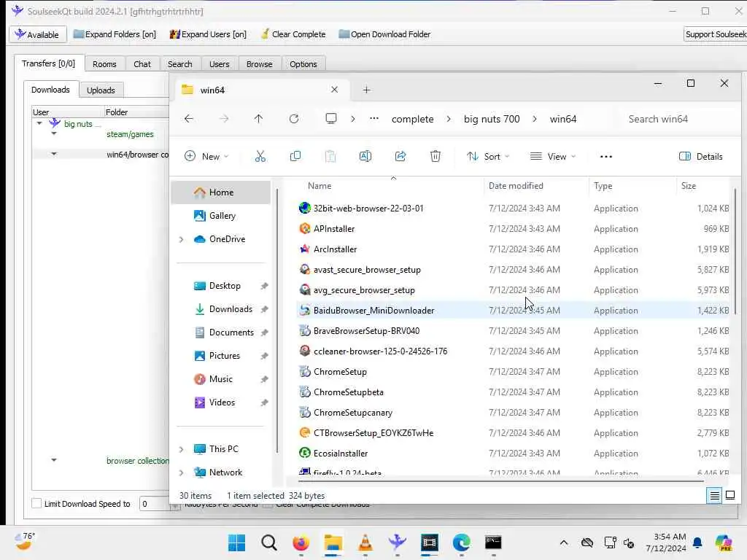The image size is (747, 560).
Task: Open the terminal icon in taskbar
Action: 493,542
